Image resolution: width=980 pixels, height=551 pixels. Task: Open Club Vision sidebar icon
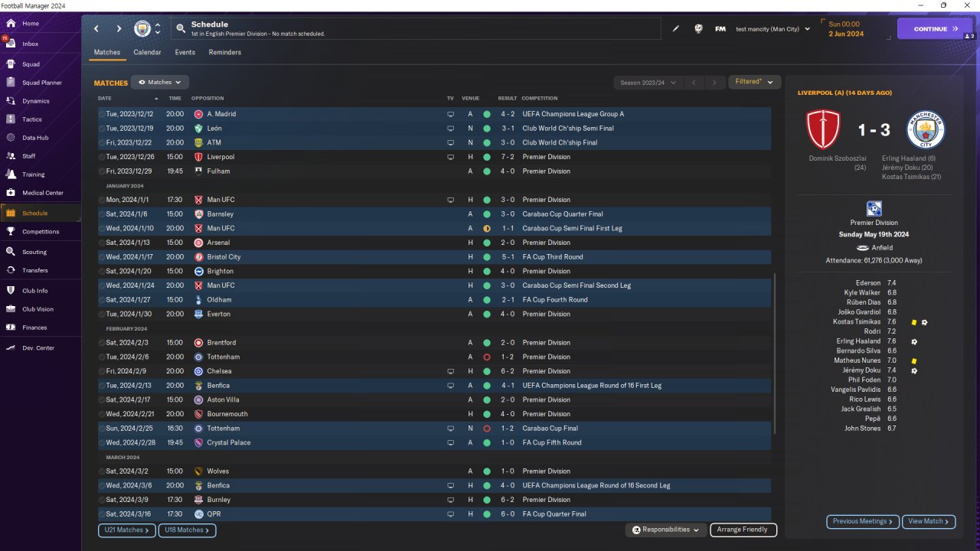[x=11, y=309]
